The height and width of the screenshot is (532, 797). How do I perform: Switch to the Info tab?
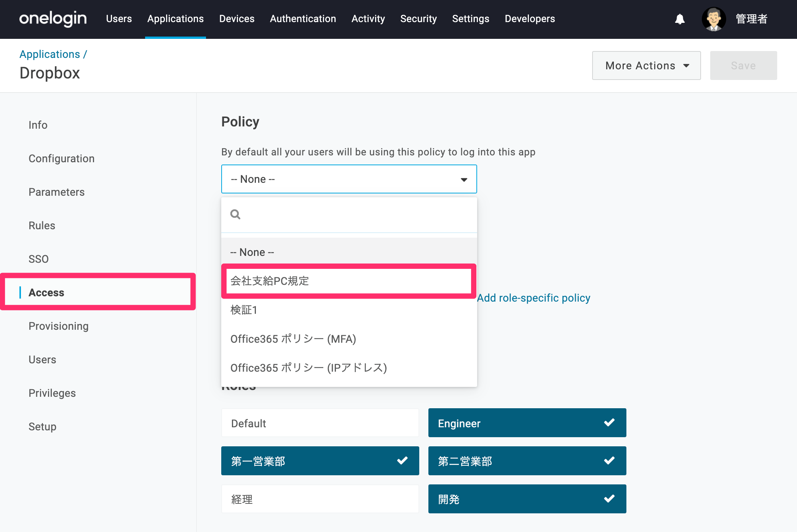[38, 125]
